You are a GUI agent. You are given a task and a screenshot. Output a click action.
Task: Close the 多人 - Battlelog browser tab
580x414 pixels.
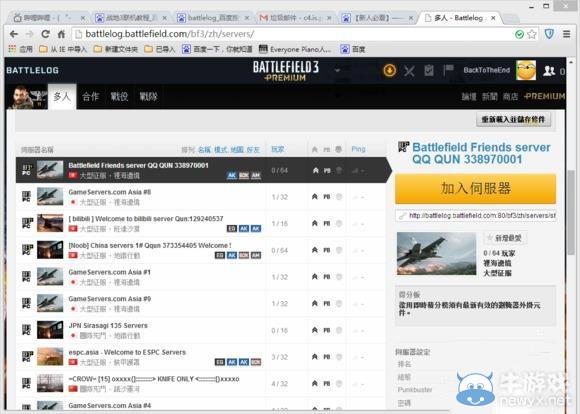pyautogui.click(x=493, y=18)
